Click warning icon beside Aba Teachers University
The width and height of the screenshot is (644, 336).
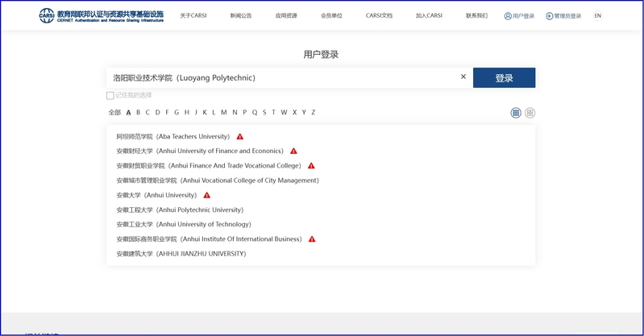[240, 137]
